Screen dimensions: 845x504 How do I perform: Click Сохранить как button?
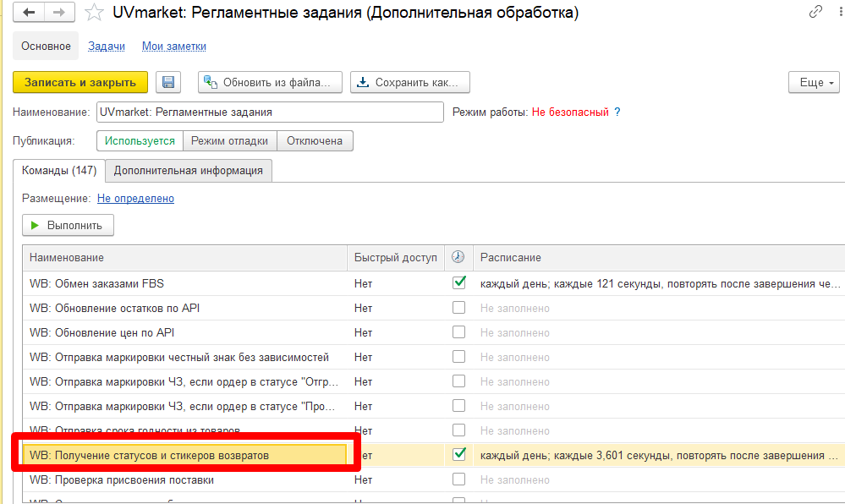click(x=410, y=82)
